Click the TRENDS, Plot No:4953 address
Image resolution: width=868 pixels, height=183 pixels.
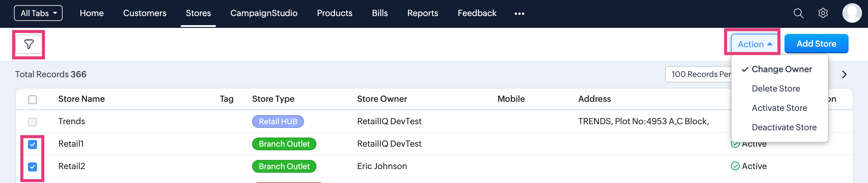[x=643, y=121]
